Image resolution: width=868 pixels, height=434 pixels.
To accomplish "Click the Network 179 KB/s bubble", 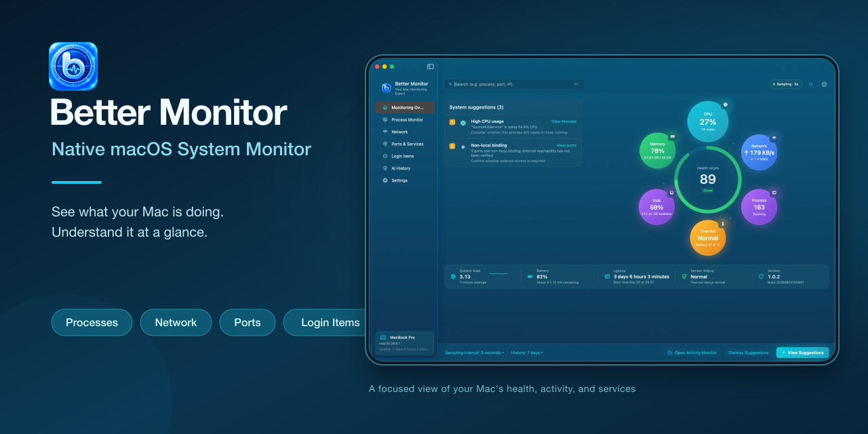I will pyautogui.click(x=759, y=152).
